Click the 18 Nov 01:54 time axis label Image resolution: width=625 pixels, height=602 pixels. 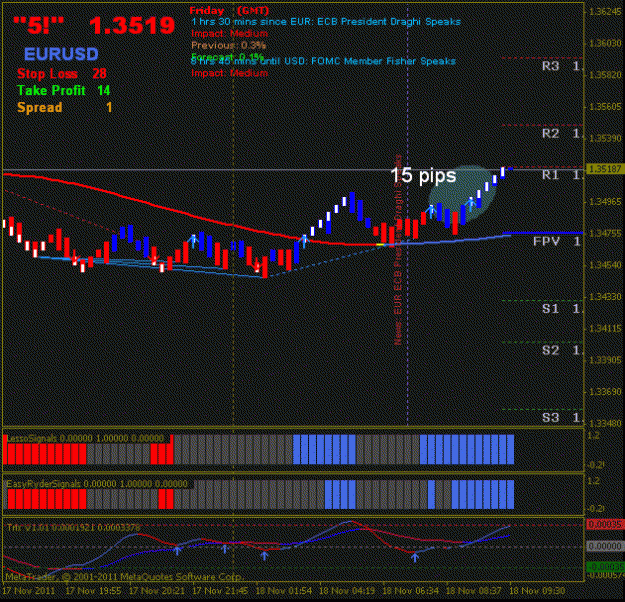[x=284, y=591]
